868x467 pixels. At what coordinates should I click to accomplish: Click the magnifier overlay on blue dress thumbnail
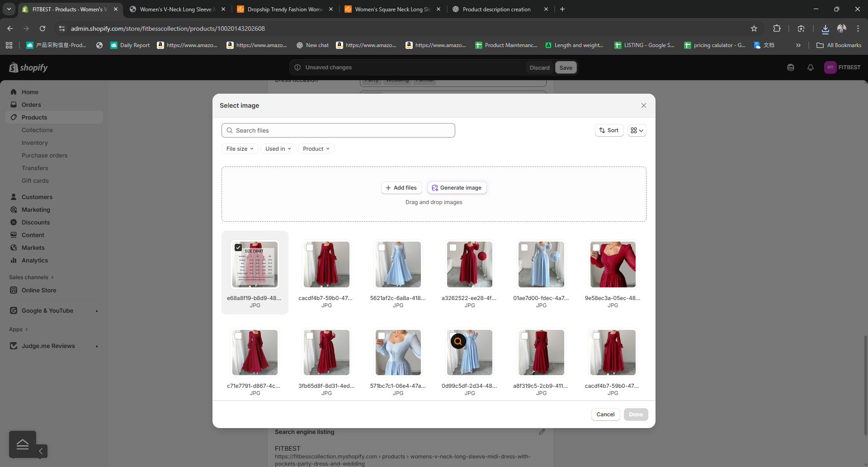[458, 341]
